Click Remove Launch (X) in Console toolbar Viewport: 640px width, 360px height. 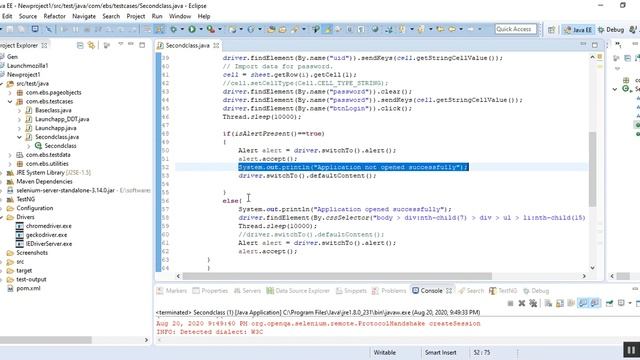coord(522,303)
